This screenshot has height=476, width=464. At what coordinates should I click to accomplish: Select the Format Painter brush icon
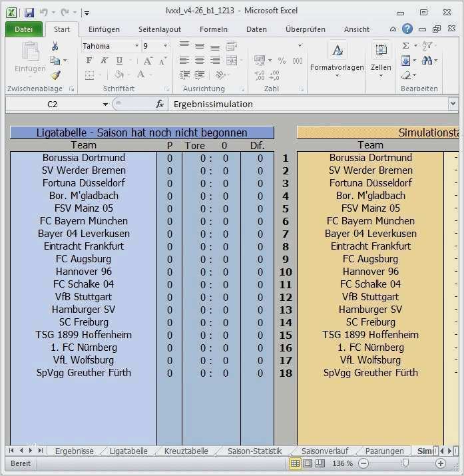(55, 75)
